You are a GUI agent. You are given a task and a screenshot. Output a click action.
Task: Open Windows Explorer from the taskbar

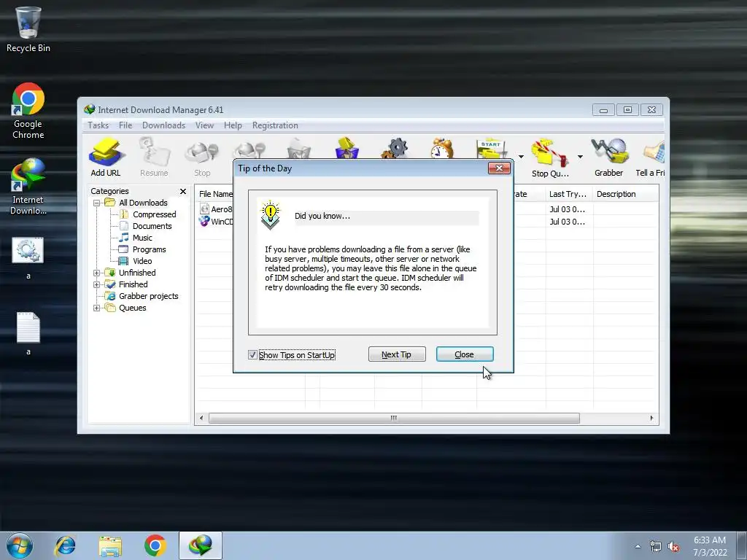coord(110,545)
